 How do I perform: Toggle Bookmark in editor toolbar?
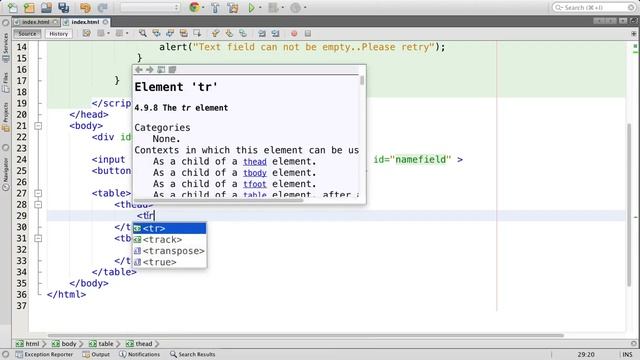(243, 33)
